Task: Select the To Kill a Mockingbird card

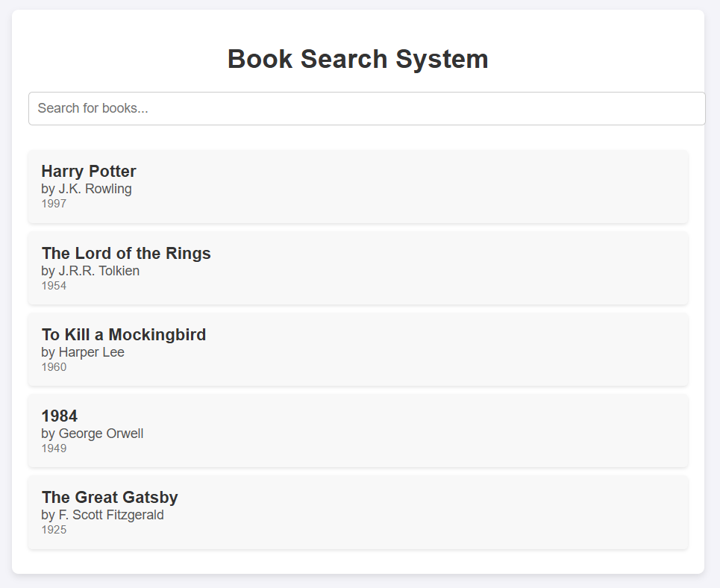Action: point(358,349)
